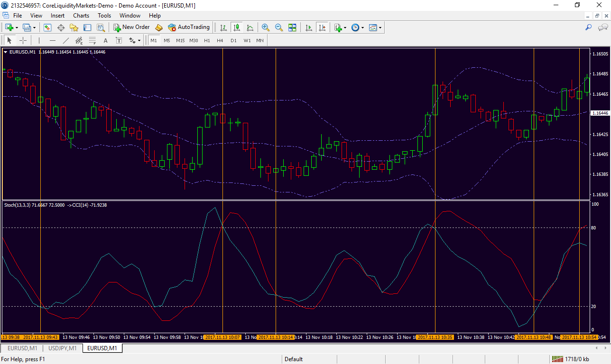Zoom in on the chart
Viewport: 611px width, 364px height.
tap(266, 27)
